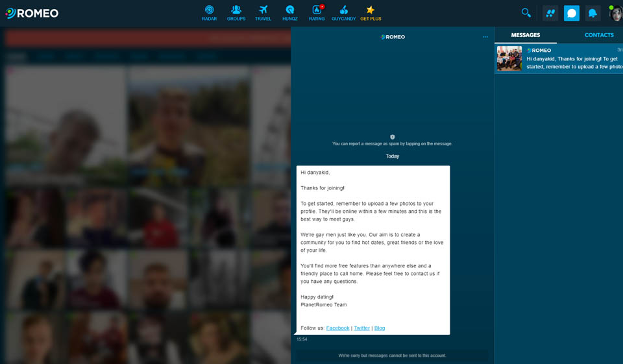Open notifications bell
The width and height of the screenshot is (623, 364).
pos(592,13)
